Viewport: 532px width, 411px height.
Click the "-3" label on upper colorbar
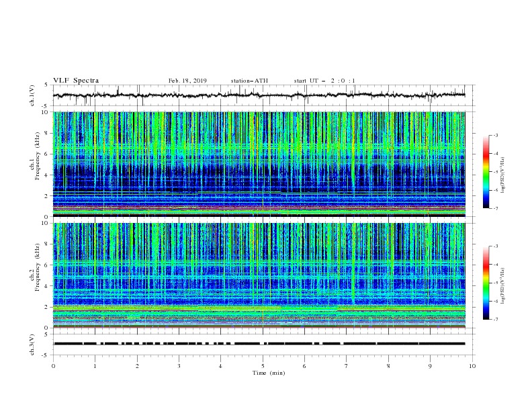496,135
